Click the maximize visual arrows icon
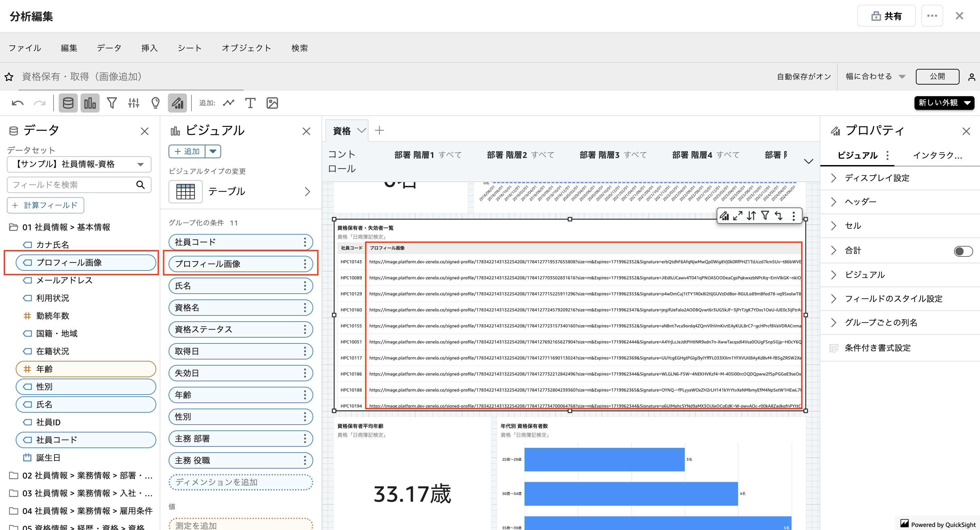This screenshot has width=980, height=530. [738, 216]
